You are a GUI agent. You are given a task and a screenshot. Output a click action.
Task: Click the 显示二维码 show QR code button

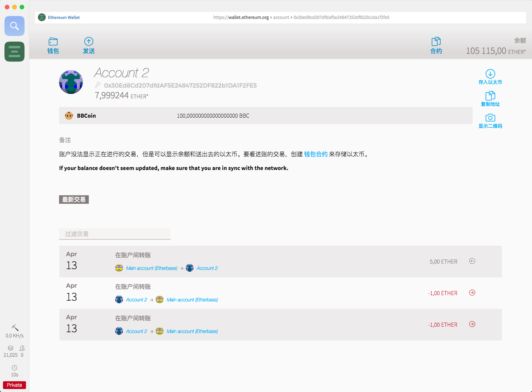[x=490, y=121]
